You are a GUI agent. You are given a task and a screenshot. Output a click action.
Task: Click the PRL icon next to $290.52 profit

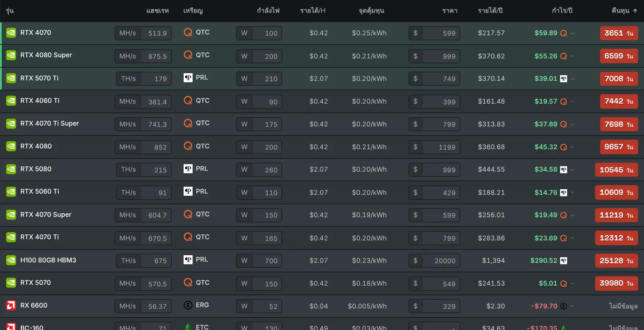coord(564,261)
